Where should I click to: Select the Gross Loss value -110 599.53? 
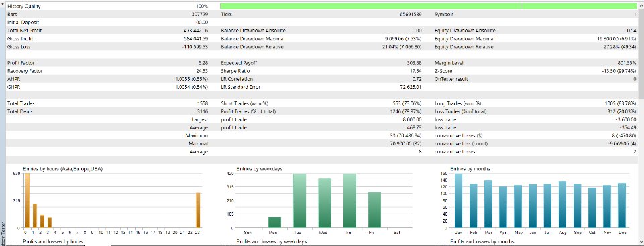[195, 47]
